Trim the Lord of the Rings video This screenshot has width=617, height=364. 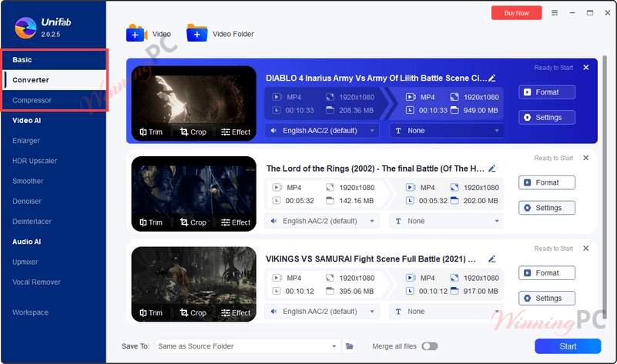point(151,222)
